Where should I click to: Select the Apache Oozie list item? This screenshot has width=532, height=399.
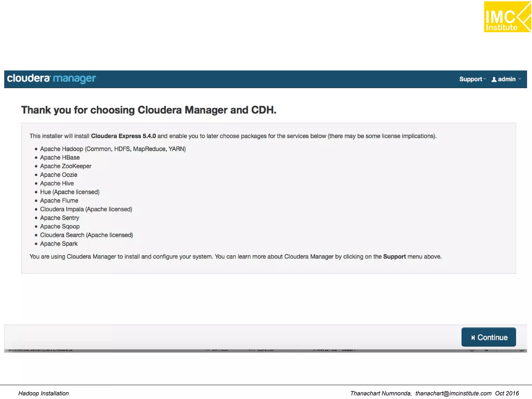coord(58,175)
